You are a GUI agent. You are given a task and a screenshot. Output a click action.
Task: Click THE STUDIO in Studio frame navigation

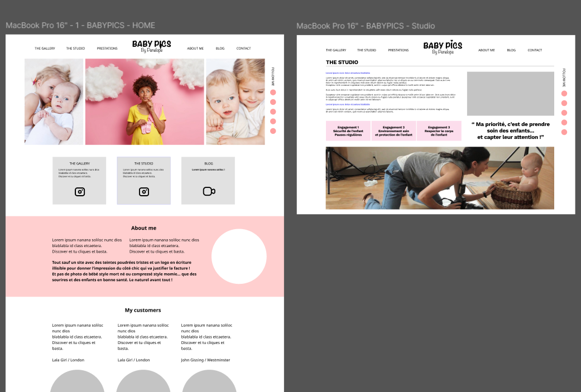pyautogui.click(x=367, y=50)
